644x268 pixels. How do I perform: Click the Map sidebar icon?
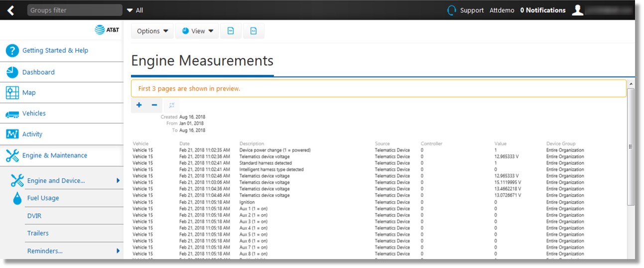12,93
